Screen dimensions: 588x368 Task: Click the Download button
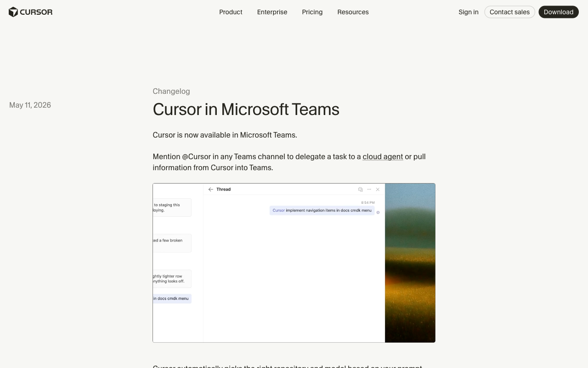[x=559, y=12]
